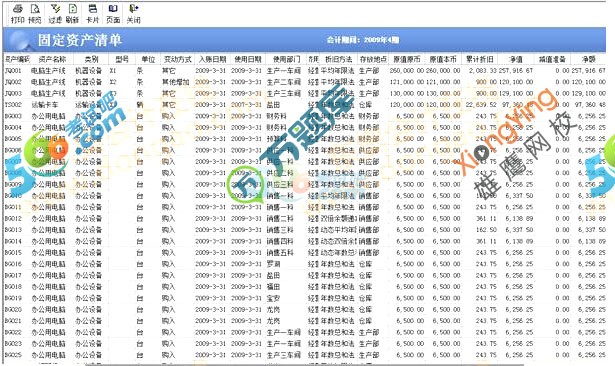Screen dimensions: 615x366
Task: Click the 存放地点 column header
Action: tap(373, 59)
